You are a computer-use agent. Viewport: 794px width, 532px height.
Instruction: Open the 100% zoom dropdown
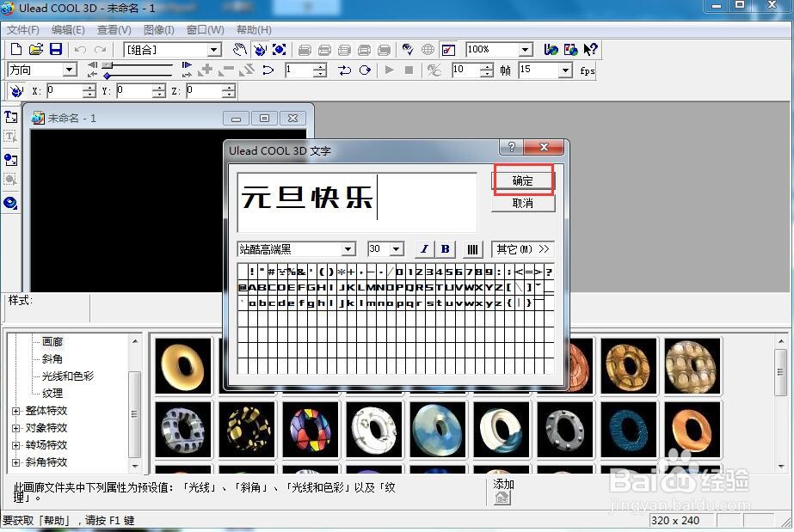tap(525, 50)
